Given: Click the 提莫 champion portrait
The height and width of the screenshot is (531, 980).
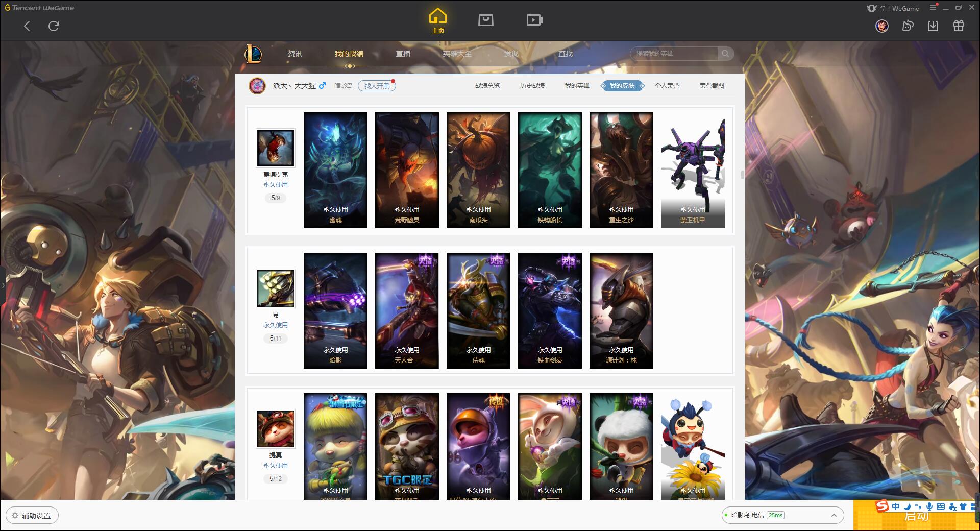Looking at the screenshot, I should [x=276, y=428].
